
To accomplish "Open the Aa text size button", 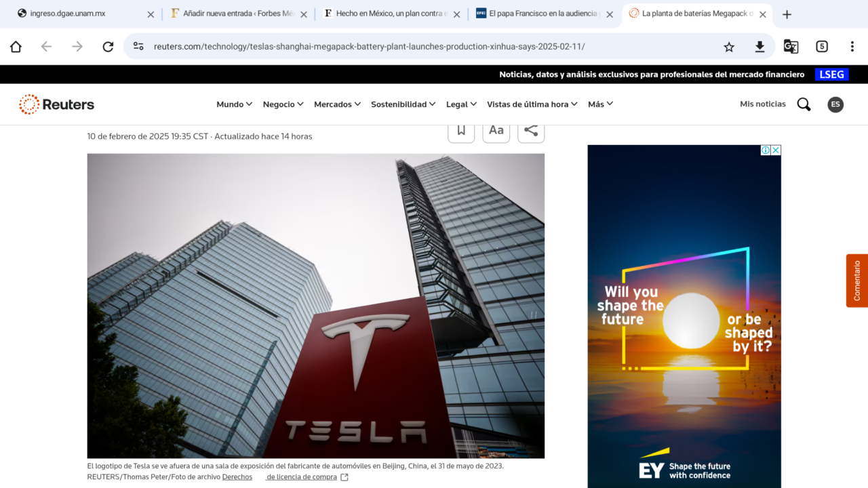I will [496, 131].
